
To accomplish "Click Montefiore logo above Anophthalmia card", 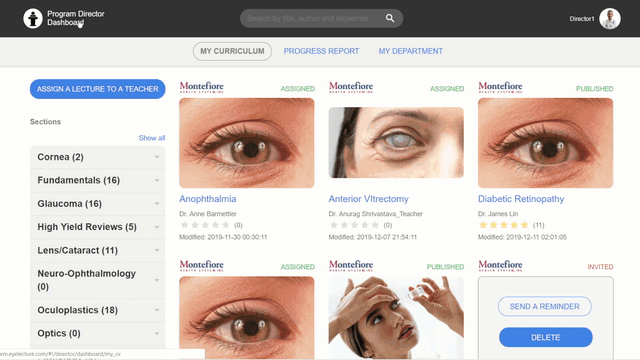I will click(202, 87).
